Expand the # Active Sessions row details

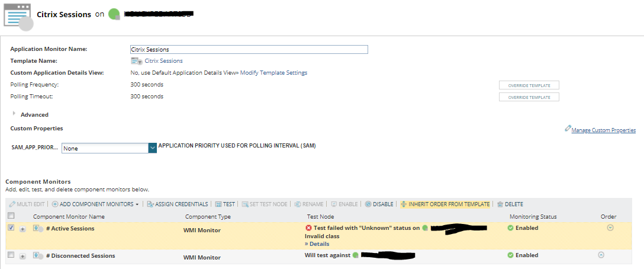click(22, 229)
